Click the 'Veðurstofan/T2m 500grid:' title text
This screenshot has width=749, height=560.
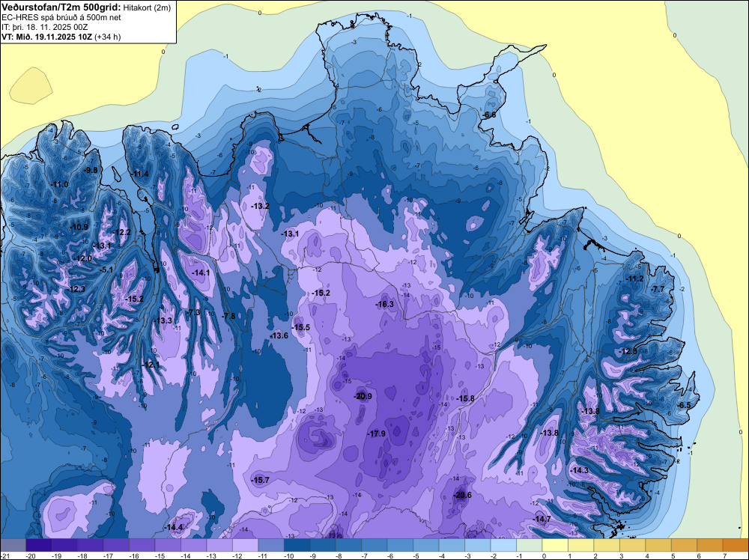point(61,7)
